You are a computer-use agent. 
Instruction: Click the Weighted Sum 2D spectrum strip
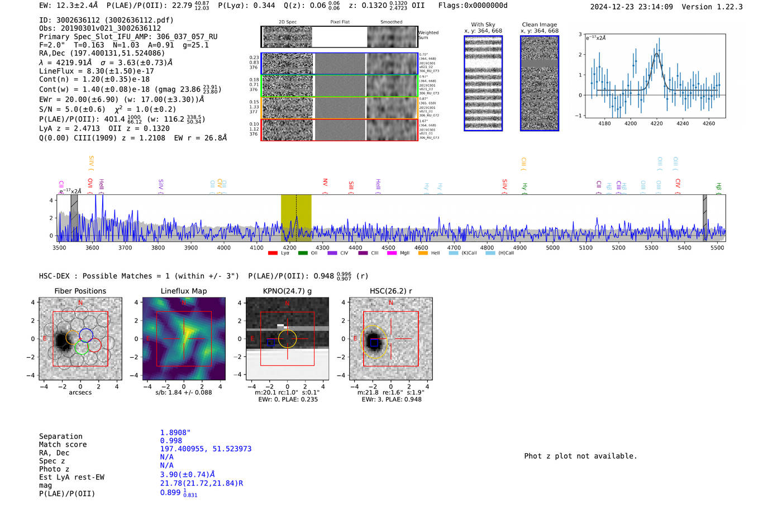[340, 37]
